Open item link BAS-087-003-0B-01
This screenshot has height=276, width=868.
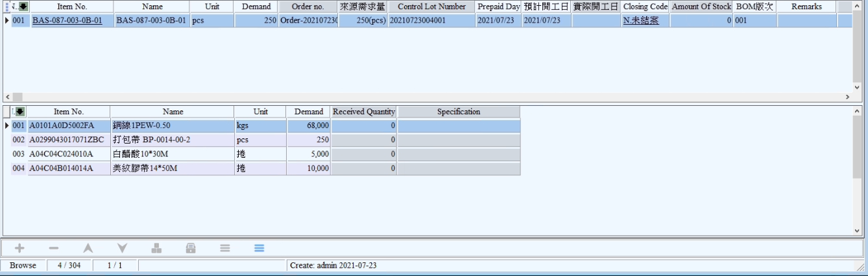point(67,21)
